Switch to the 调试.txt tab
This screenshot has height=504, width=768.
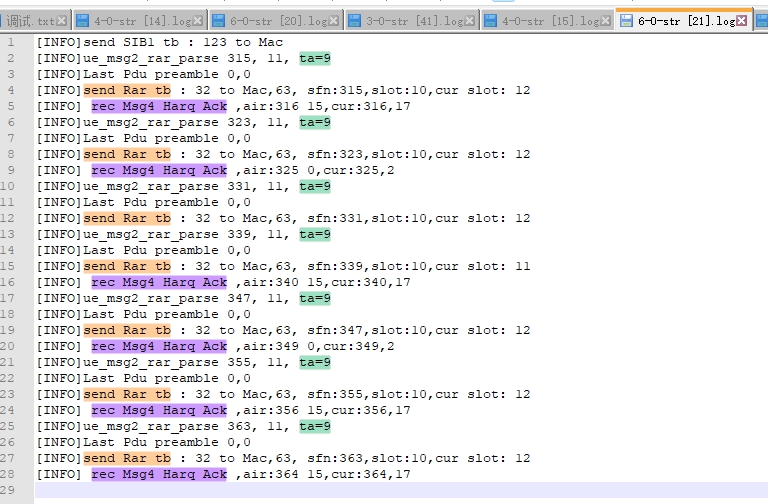[30, 21]
